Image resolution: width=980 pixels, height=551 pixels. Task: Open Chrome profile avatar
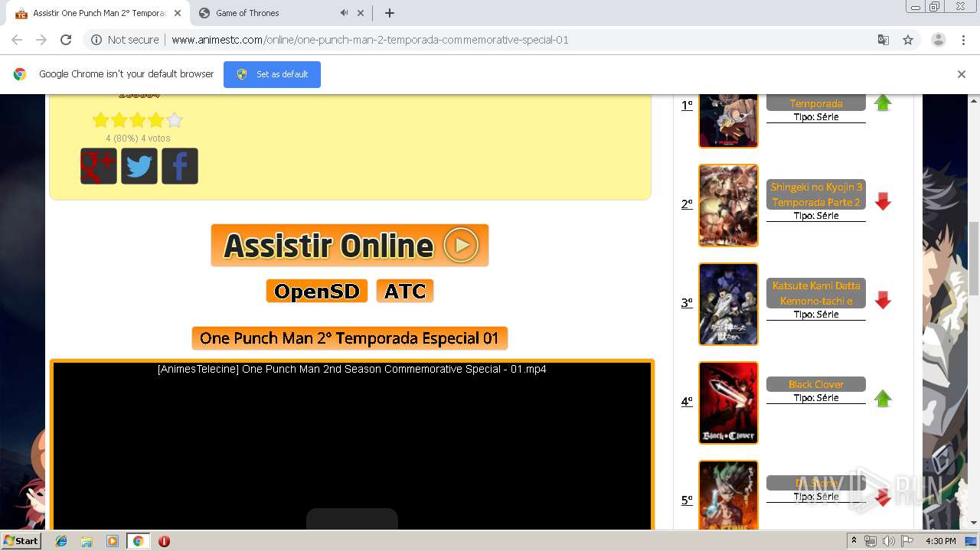click(x=939, y=40)
